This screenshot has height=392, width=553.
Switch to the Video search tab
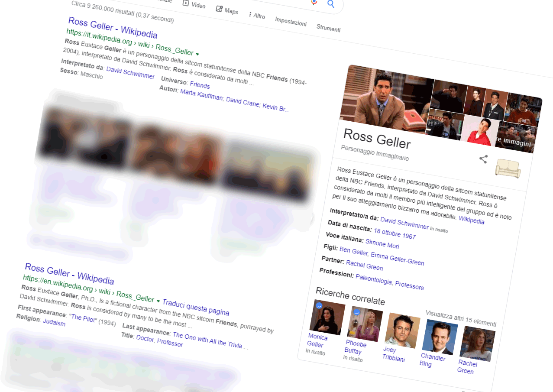194,5
